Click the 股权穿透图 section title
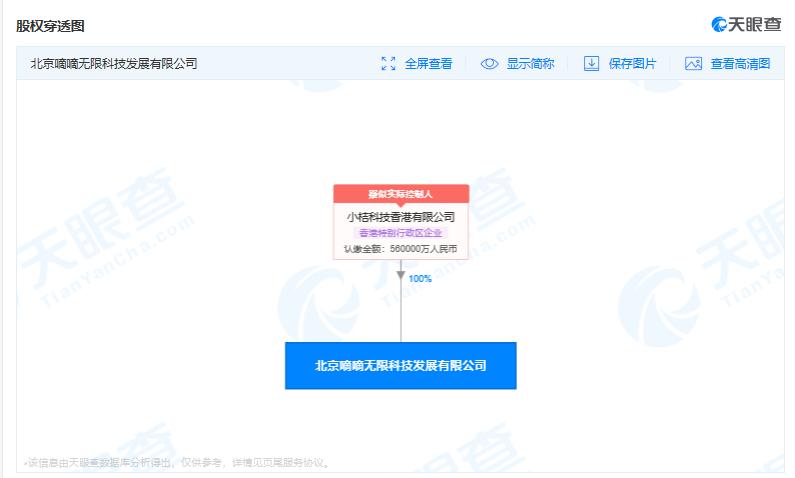The image size is (795, 478). click(x=50, y=26)
